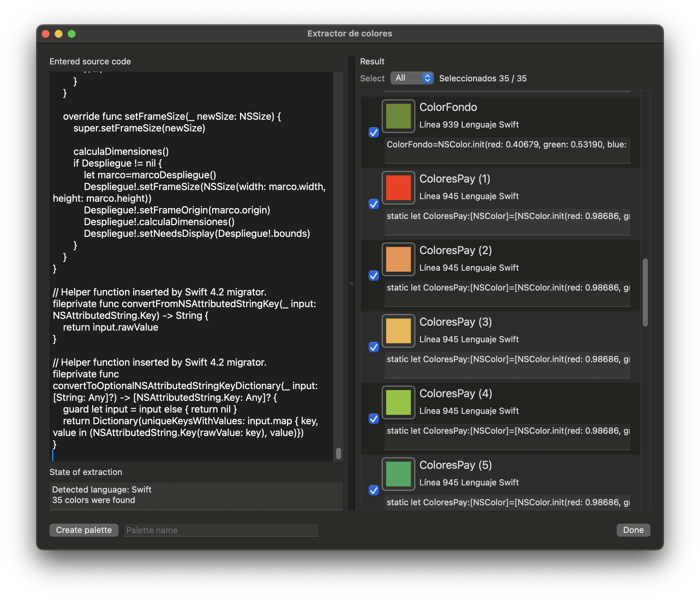Uncheck the ColoresPay (1) checkbox
This screenshot has height=598, width=700.
[373, 204]
